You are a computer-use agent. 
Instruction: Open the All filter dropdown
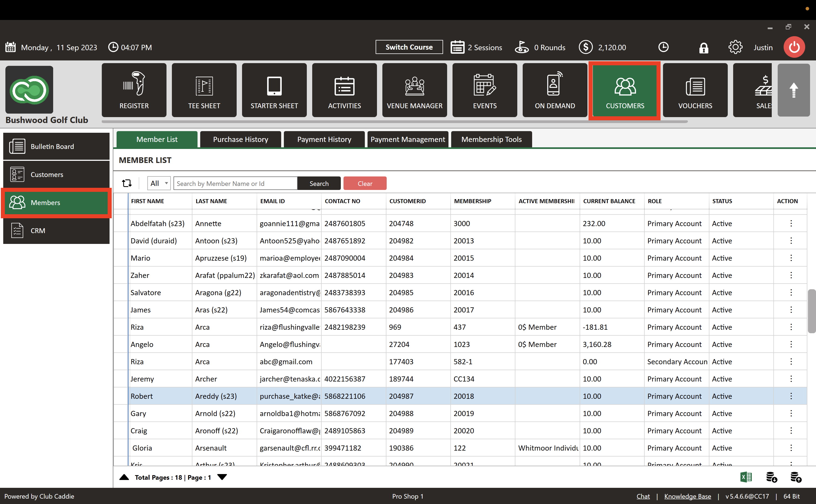(159, 183)
